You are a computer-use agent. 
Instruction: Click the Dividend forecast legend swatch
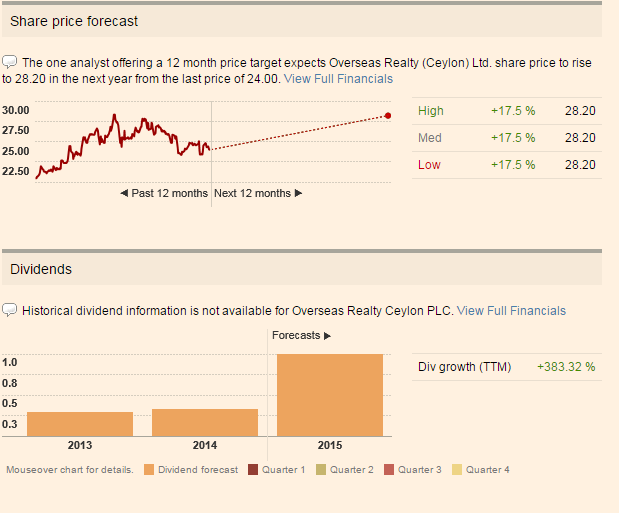[x=149, y=470]
